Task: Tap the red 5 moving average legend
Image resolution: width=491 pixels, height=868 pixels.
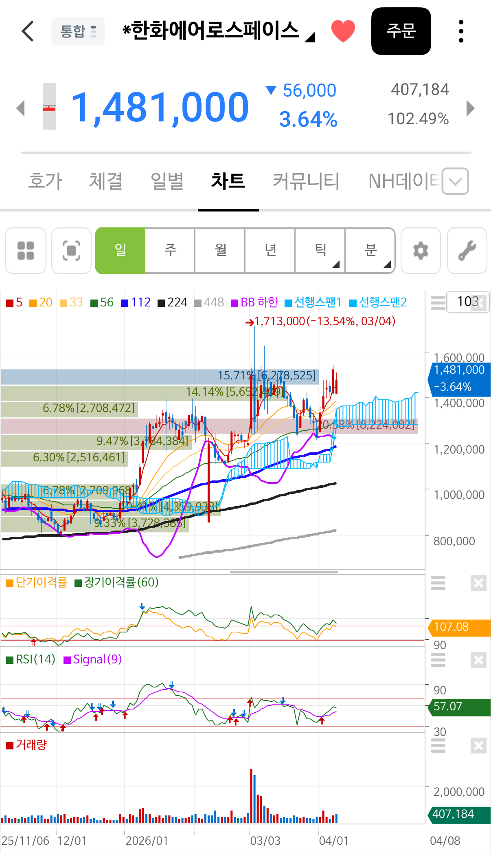Action: click(x=15, y=302)
